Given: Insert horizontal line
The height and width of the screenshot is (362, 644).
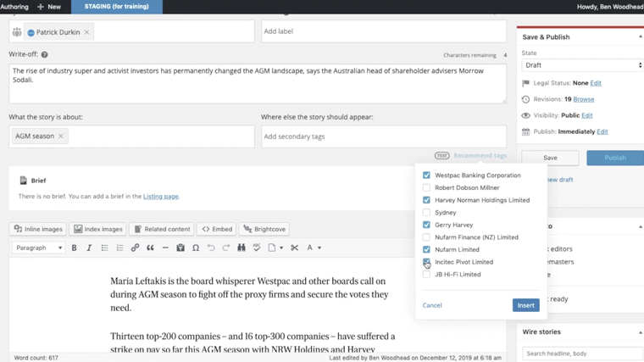Looking at the screenshot, I should coord(165,248).
